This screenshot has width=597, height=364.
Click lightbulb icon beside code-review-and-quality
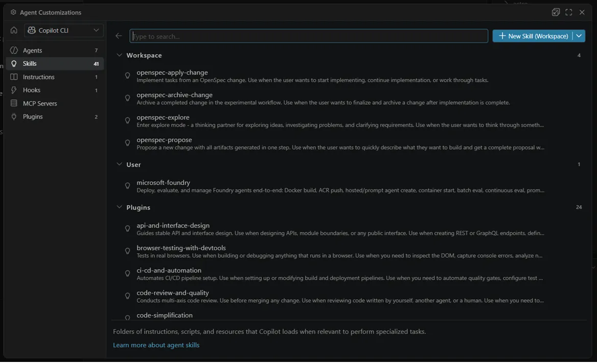click(x=128, y=296)
